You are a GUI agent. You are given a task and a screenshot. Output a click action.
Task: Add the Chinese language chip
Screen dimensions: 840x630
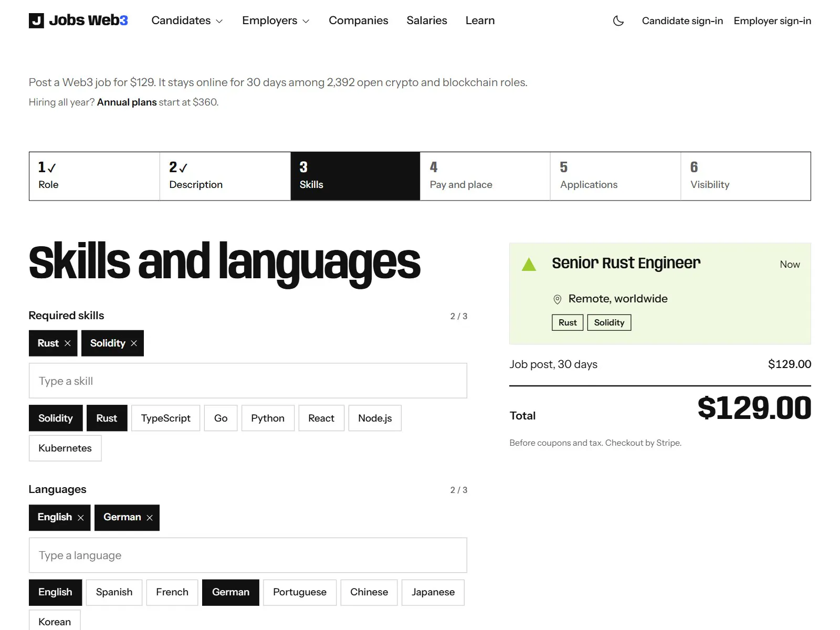(369, 592)
